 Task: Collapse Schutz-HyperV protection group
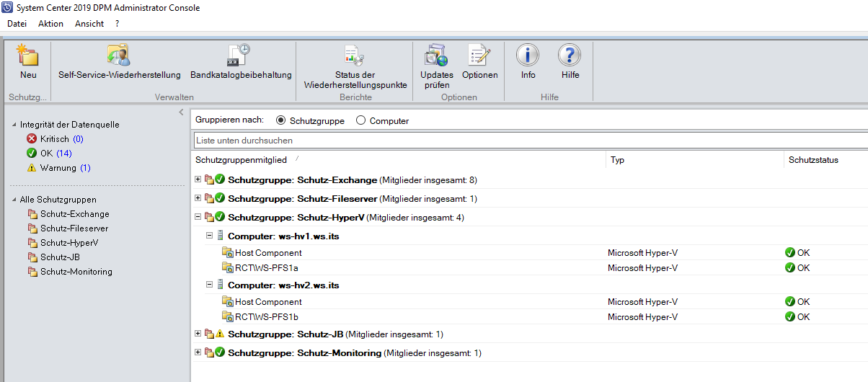[198, 216]
